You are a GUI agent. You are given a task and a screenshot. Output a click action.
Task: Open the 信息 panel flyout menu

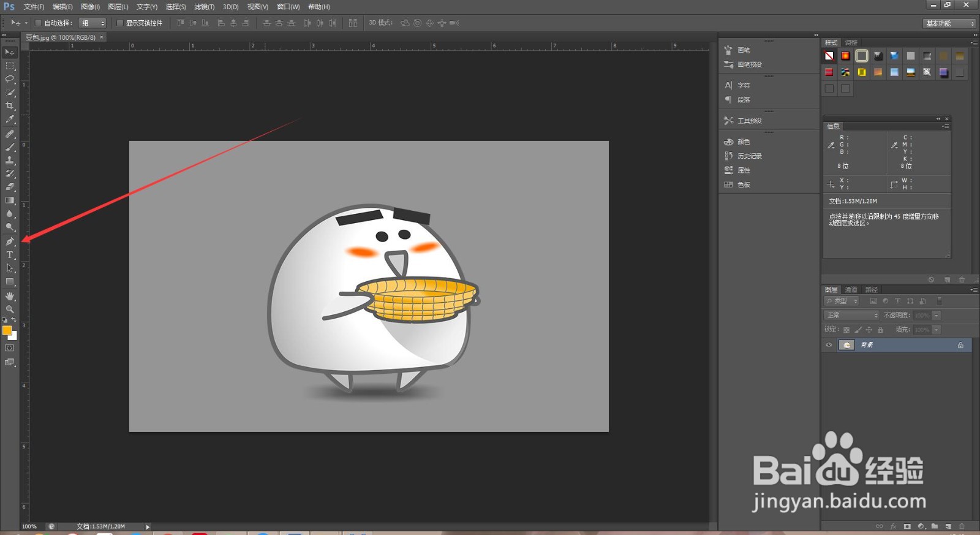click(946, 126)
